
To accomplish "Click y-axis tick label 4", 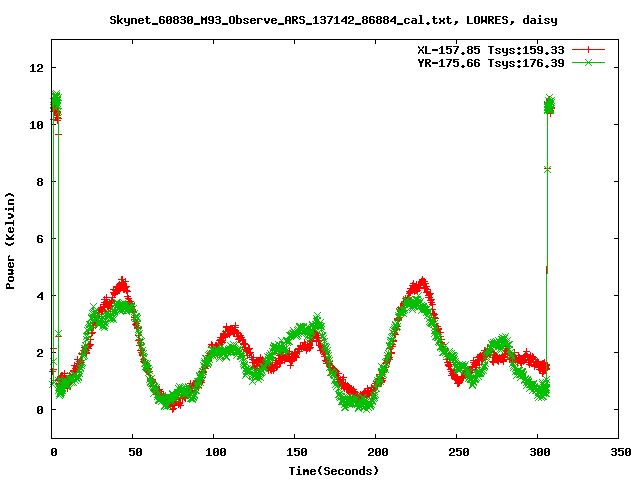I will pyautogui.click(x=40, y=296).
